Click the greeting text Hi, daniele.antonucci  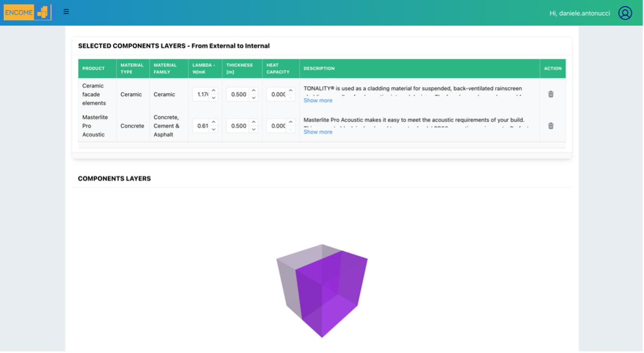coord(579,13)
